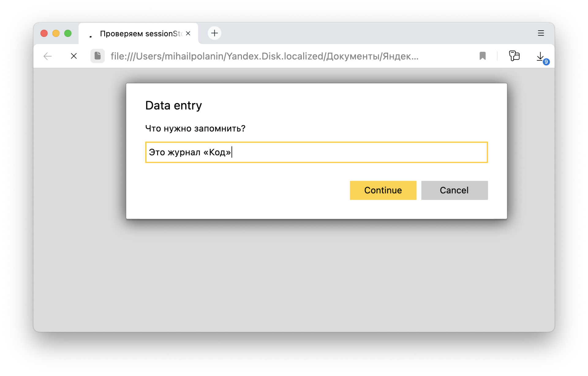The height and width of the screenshot is (376, 588).
Task: Open the browser hamburger menu
Action: [x=541, y=33]
